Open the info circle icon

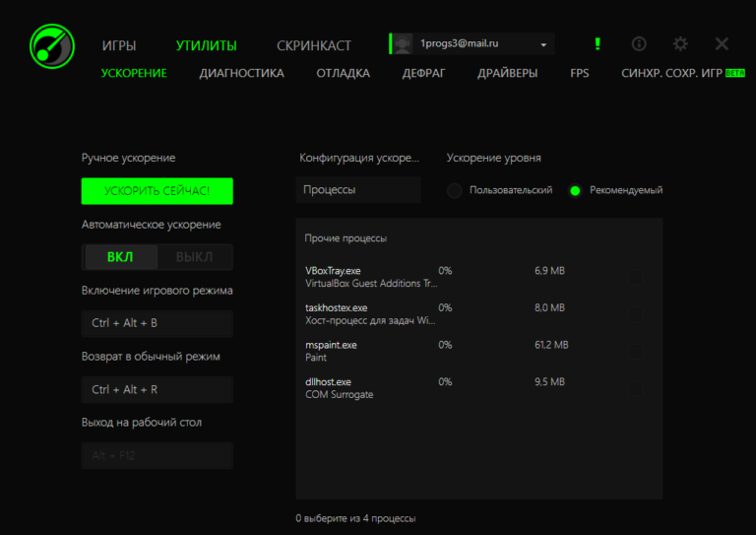639,44
